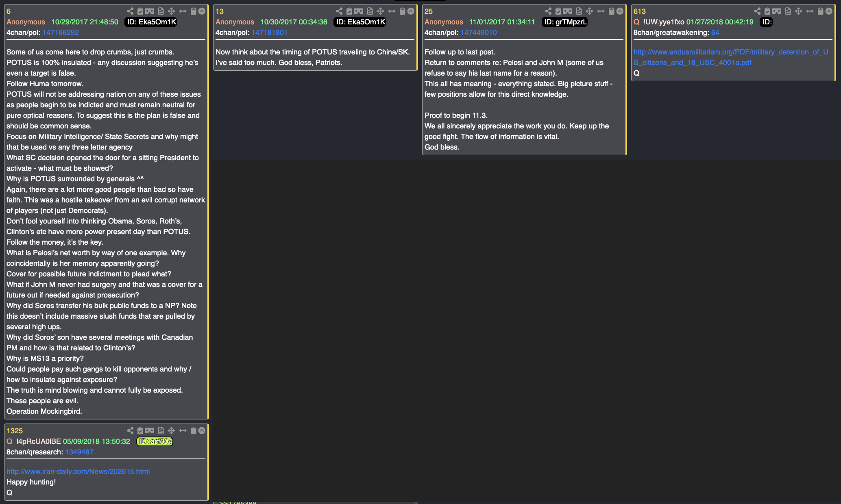Screen dimensions: 841x504
Task: Share post 25 with its share icon
Action: 548,11
